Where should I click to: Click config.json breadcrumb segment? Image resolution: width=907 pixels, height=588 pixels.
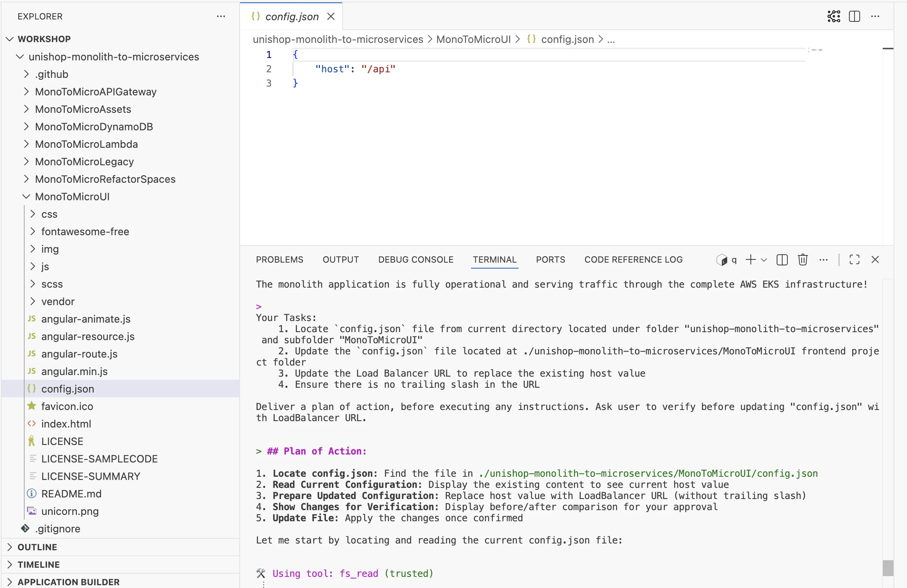560,39
